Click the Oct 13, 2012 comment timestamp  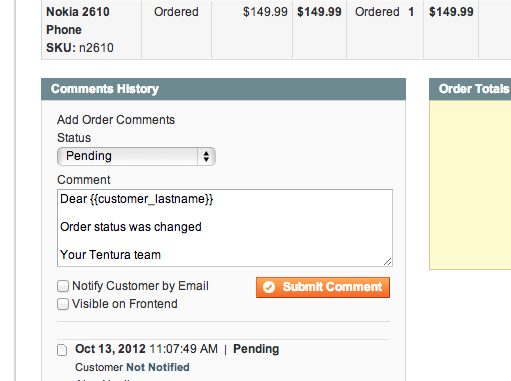146,349
